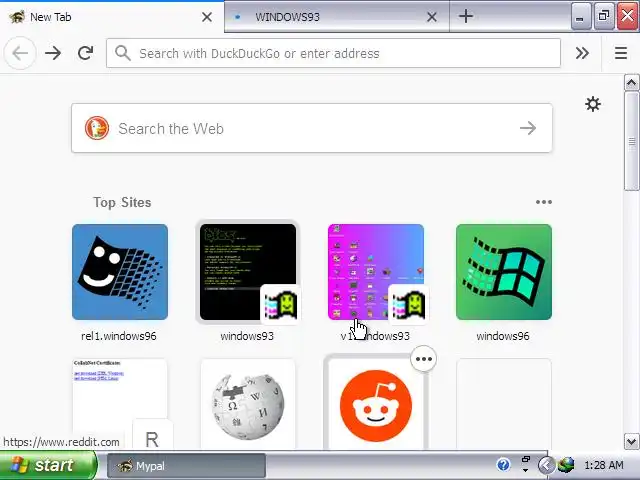The width and height of the screenshot is (640, 480).
Task: Open the rel1.windows96 top site tile
Action: click(x=120, y=272)
